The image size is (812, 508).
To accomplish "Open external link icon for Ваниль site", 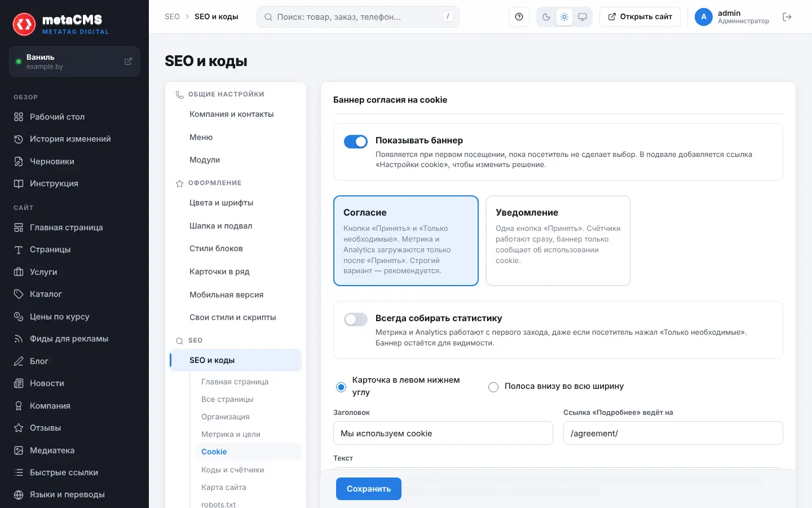I will pyautogui.click(x=128, y=61).
